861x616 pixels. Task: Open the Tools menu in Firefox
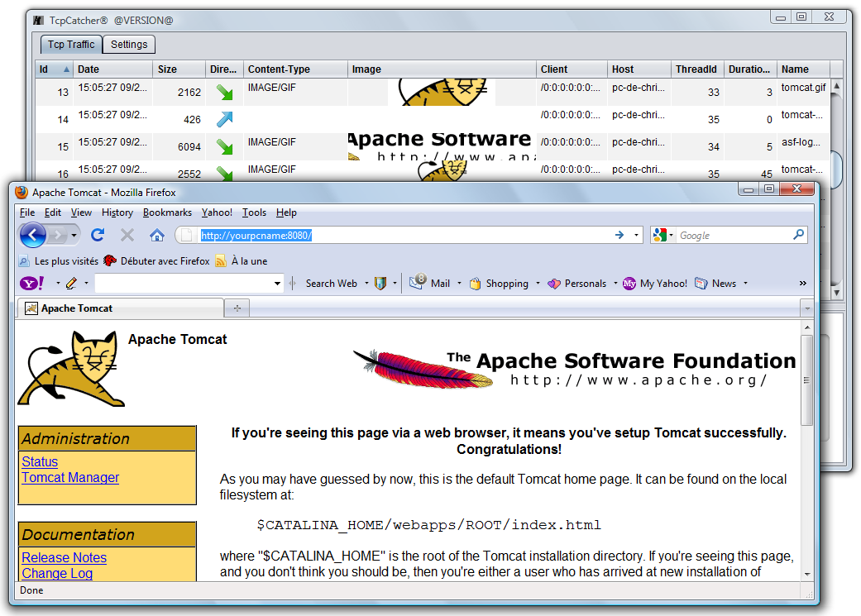[254, 212]
